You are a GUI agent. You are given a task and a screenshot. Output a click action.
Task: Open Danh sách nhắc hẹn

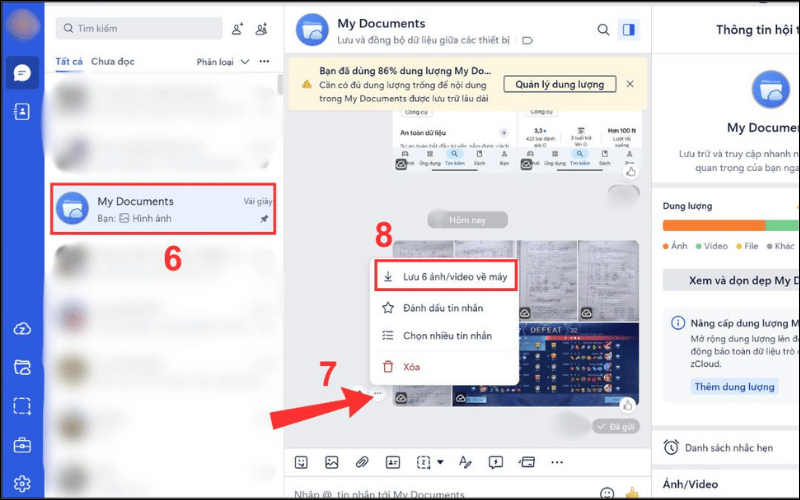[x=728, y=448]
